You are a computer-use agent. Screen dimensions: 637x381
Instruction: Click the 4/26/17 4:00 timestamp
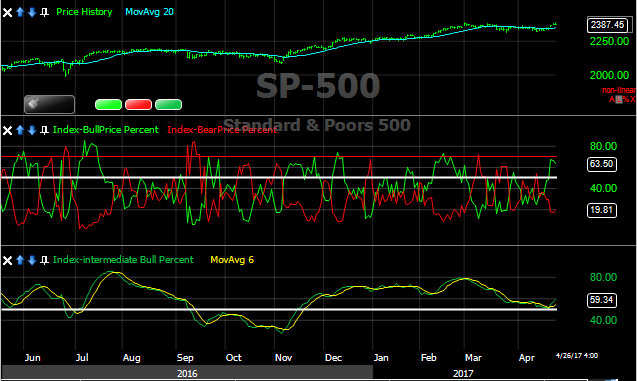coord(577,356)
